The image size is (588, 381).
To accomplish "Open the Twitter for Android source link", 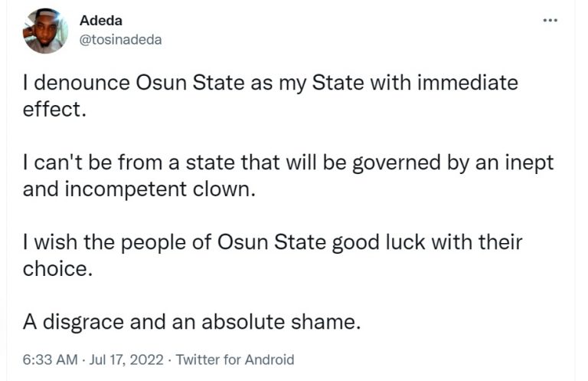I will 235,360.
